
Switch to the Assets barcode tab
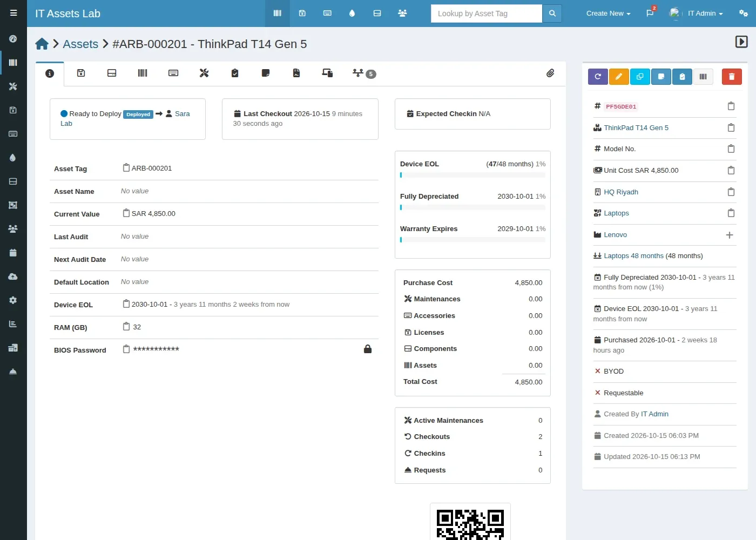[143, 73]
